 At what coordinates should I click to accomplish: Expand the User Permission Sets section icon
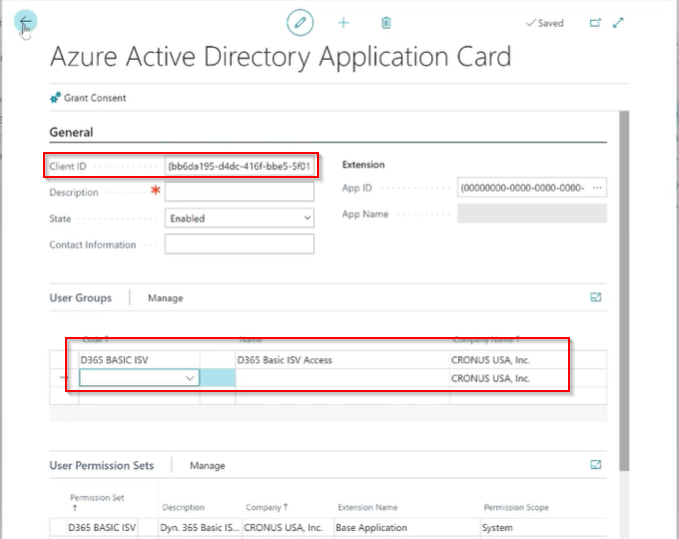pos(596,465)
